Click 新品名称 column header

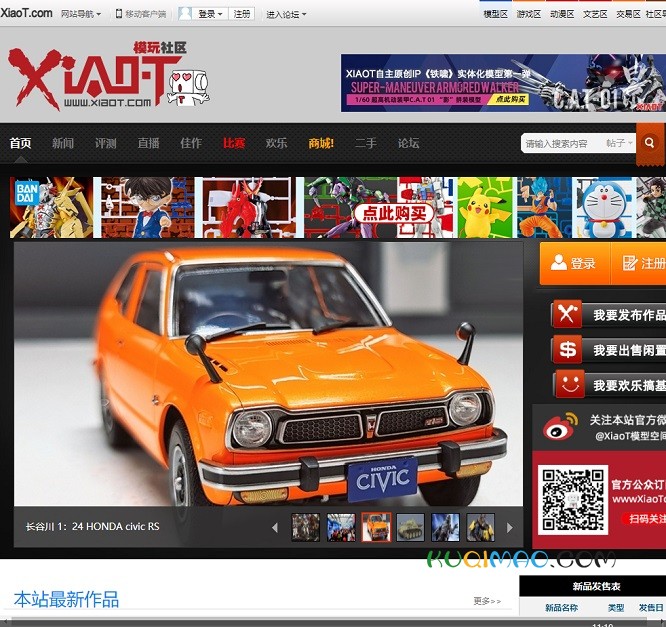(x=562, y=608)
